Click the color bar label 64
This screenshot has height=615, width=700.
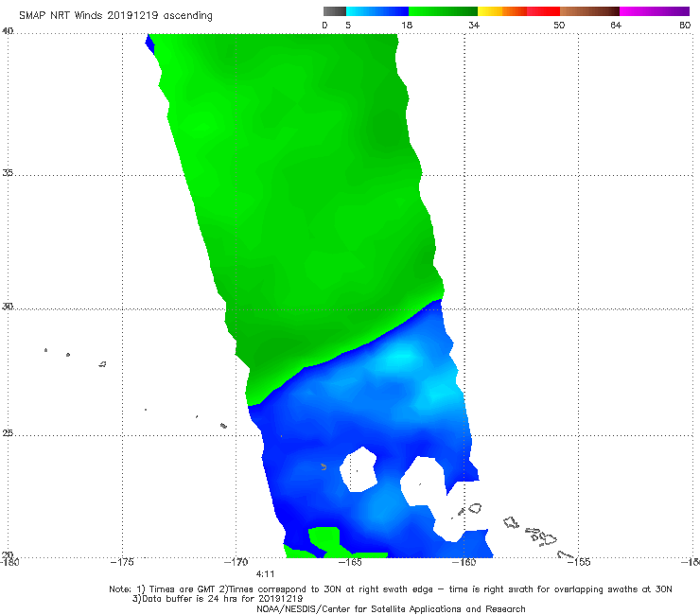(616, 25)
